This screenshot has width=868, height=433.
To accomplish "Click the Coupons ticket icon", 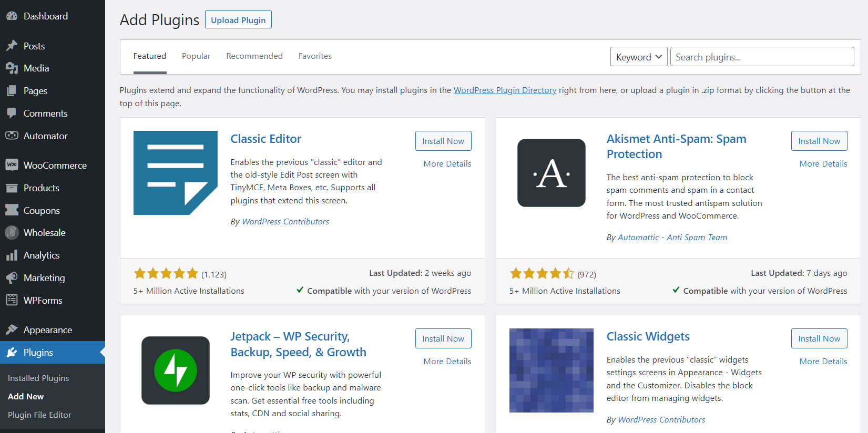I will coord(12,210).
